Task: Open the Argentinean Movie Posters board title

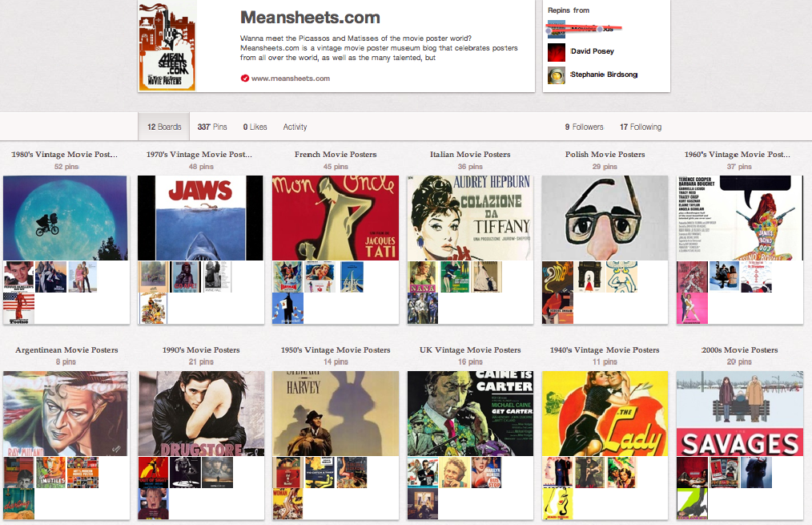Action: 66,350
